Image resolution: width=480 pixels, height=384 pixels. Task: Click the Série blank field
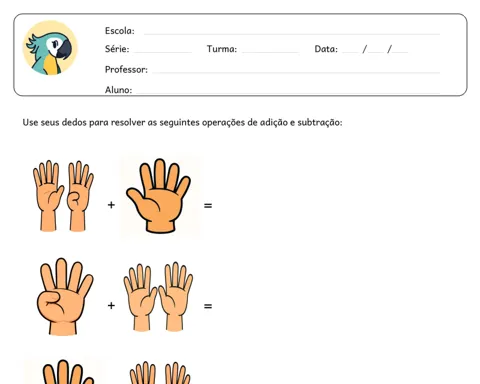click(x=163, y=51)
